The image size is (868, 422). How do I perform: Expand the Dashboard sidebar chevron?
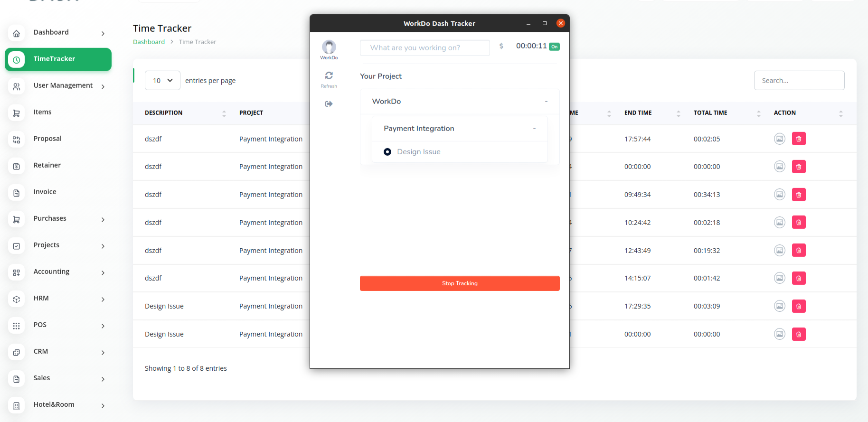(x=103, y=33)
